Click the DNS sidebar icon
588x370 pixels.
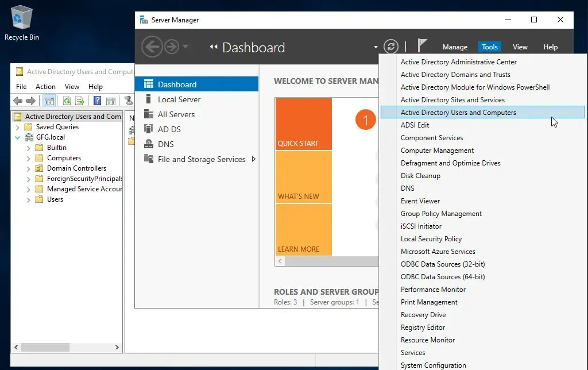pos(149,144)
